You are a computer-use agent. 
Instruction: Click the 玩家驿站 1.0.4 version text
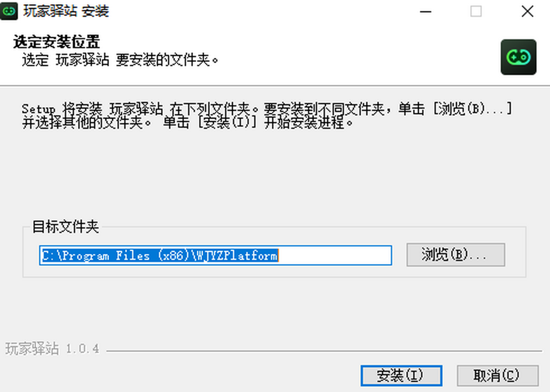tap(52, 349)
